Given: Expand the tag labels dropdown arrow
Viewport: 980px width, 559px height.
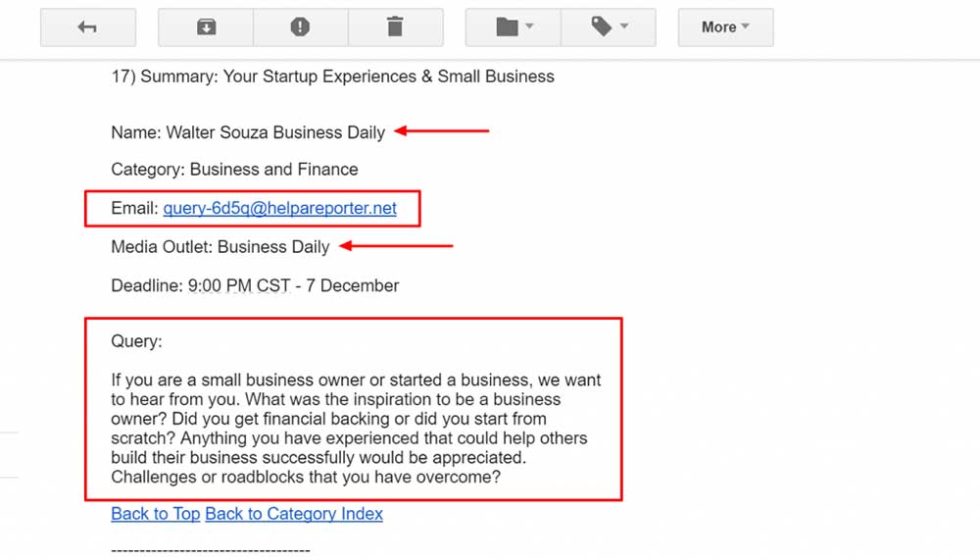Looking at the screenshot, I should coord(624,26).
